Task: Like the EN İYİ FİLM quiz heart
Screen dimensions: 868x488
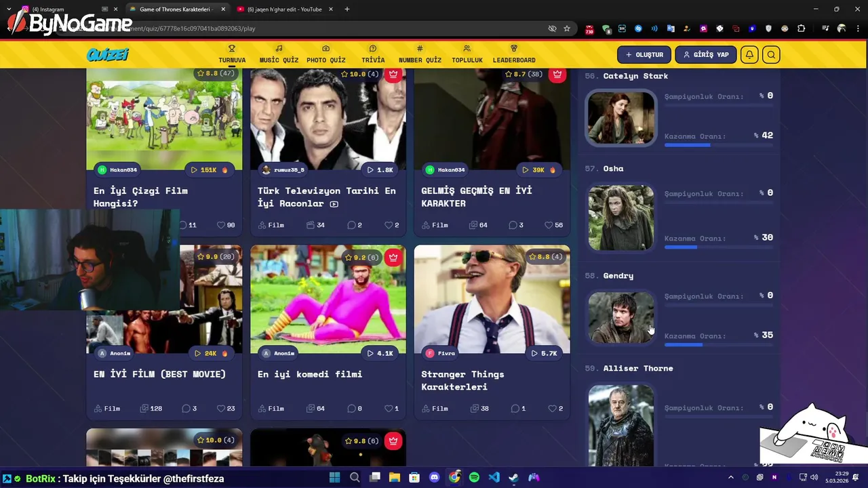Action: [221, 409]
